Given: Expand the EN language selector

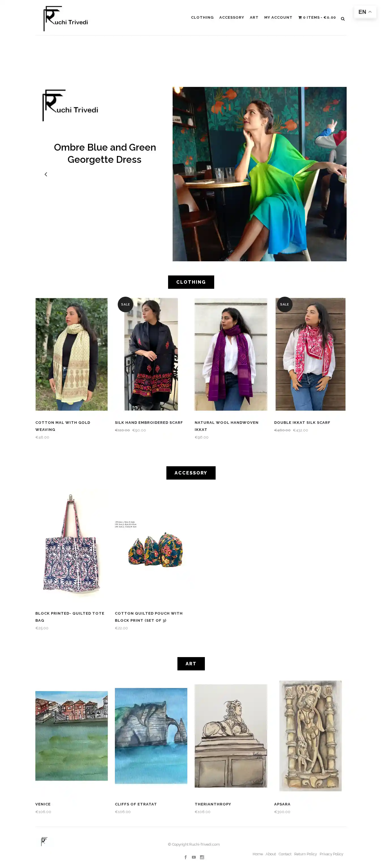Looking at the screenshot, I should [x=365, y=12].
